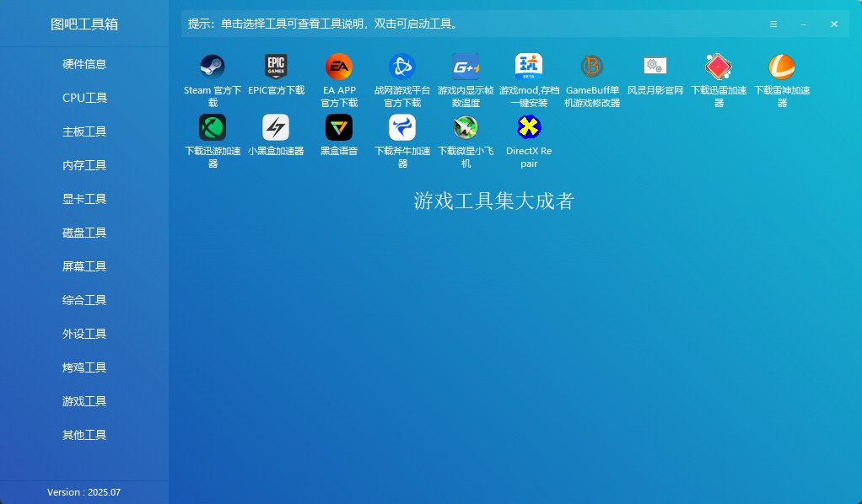This screenshot has width=862, height=504.
Task: Select the EPIC官方下载 icon
Action: point(276,67)
